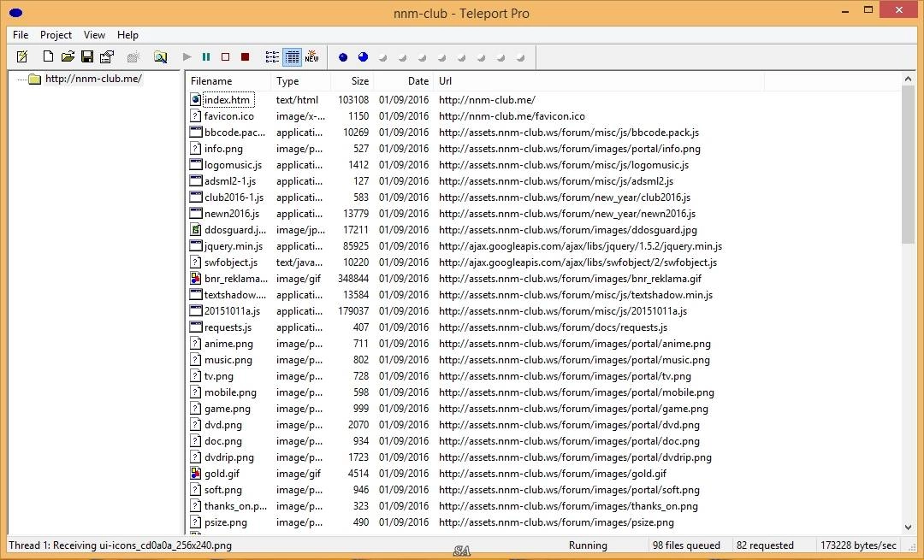924x560 pixels.
Task: Open the Project menu
Action: 56,35
